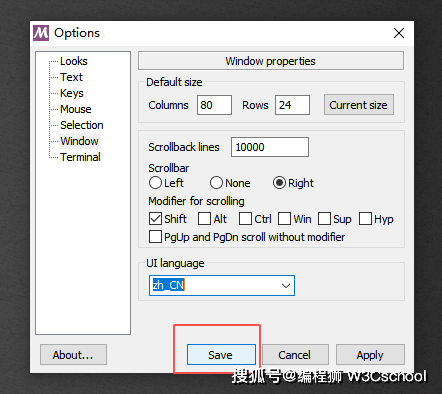This screenshot has height=394, width=442.
Task: Close the Options dialog with X
Action: pyautogui.click(x=399, y=33)
